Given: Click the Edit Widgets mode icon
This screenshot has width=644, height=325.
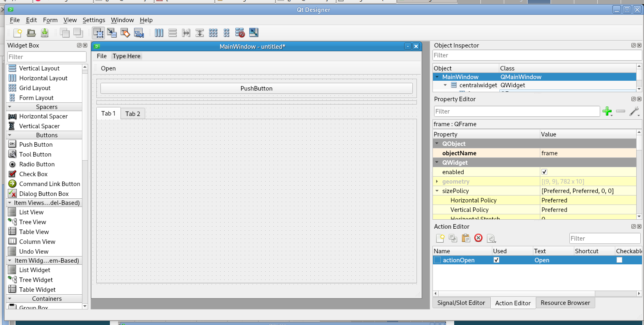Looking at the screenshot, I should tap(98, 33).
